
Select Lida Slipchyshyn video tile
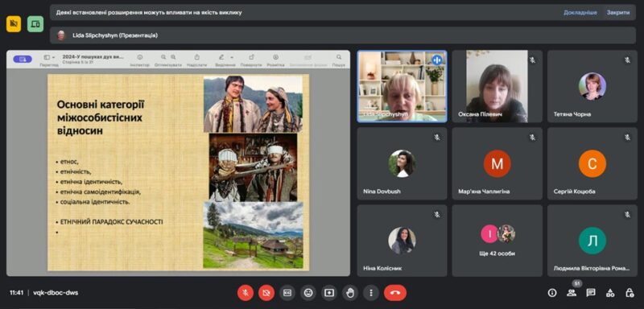point(402,86)
